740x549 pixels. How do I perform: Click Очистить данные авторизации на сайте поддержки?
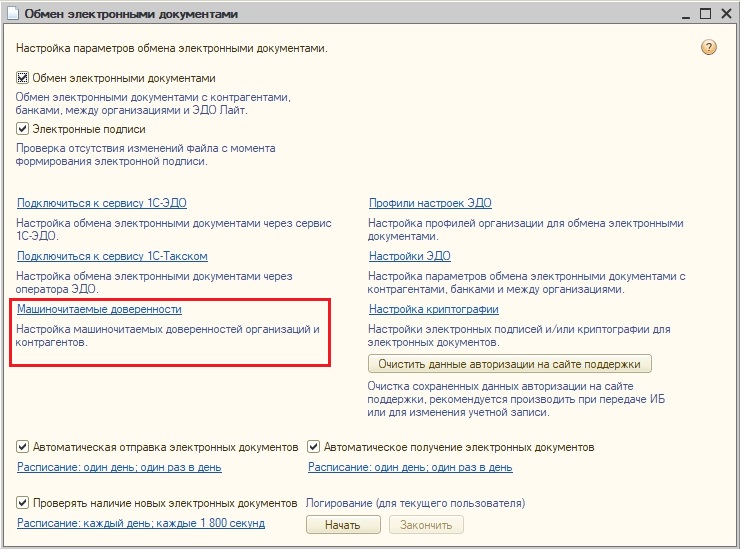(510, 364)
